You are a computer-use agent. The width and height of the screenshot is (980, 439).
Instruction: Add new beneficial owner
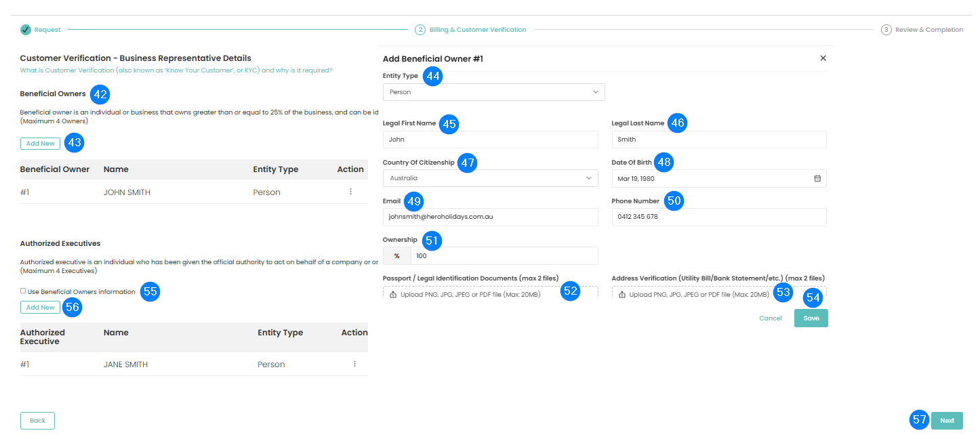(x=40, y=144)
